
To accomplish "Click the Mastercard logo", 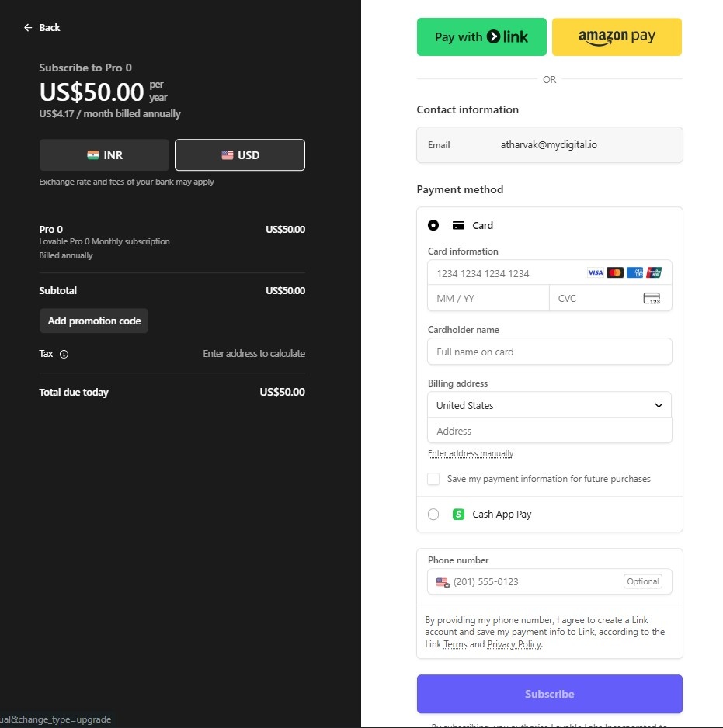I will pos(615,272).
